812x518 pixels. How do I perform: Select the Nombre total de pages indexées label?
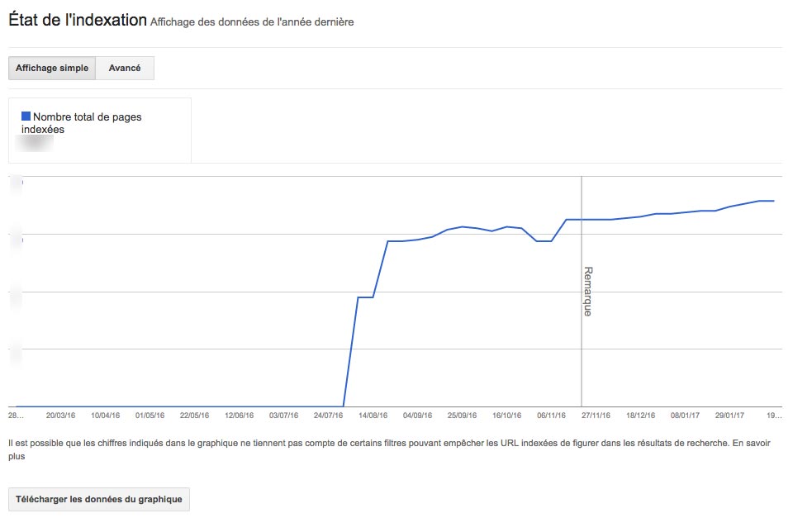click(x=83, y=123)
